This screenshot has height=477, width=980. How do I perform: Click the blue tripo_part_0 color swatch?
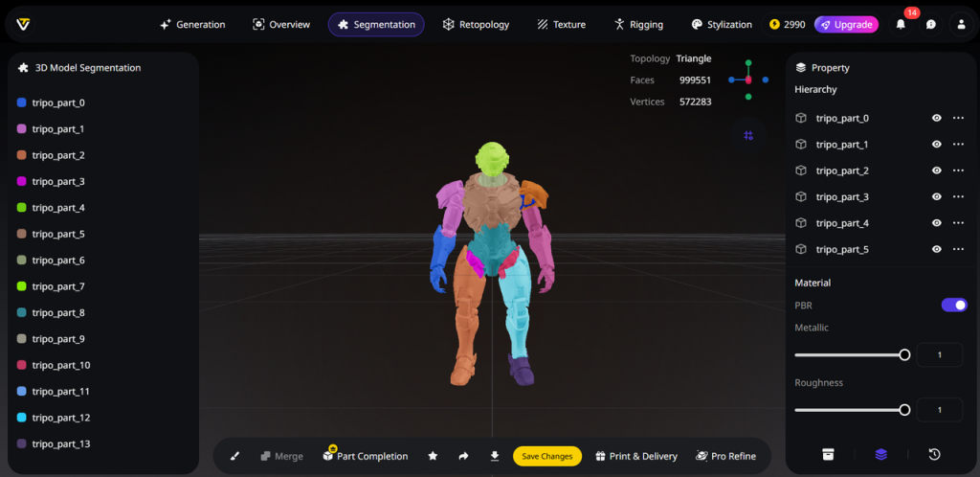point(21,102)
